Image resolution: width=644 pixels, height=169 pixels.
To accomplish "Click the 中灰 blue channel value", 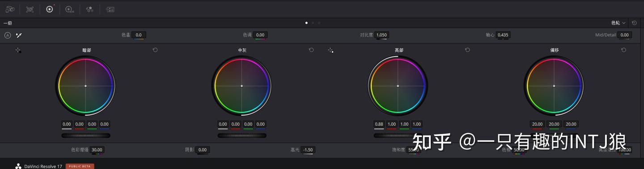I will pyautogui.click(x=260, y=124).
